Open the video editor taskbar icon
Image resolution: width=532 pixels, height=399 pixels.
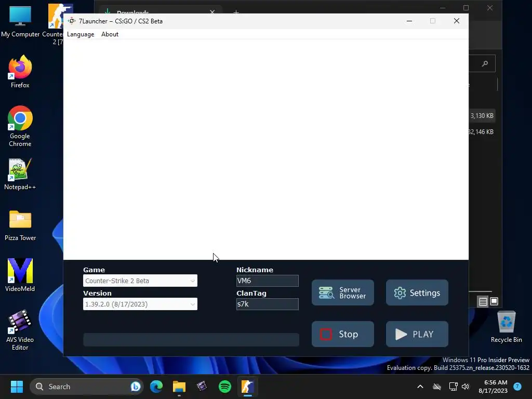point(202,387)
